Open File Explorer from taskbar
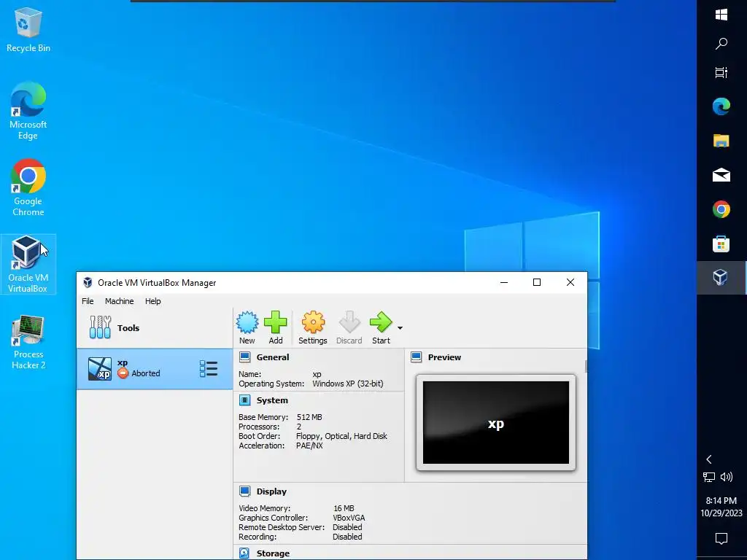747x560 pixels. 721,141
